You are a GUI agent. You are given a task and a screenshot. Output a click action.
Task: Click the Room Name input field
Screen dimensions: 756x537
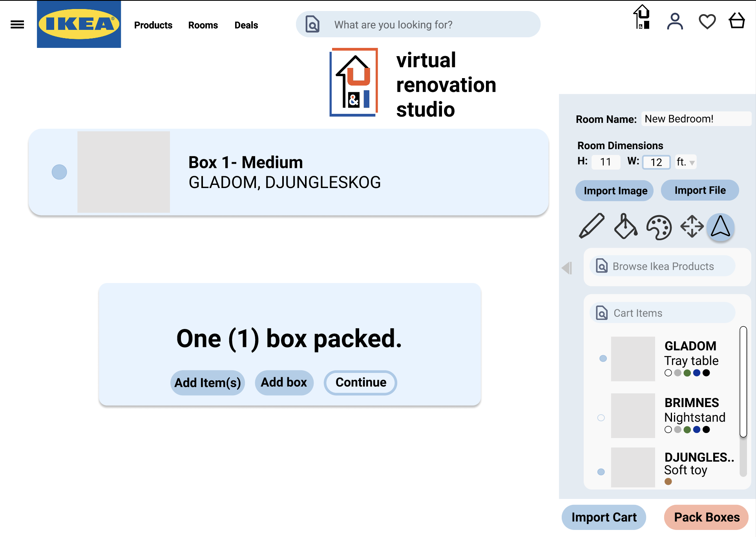click(x=696, y=119)
